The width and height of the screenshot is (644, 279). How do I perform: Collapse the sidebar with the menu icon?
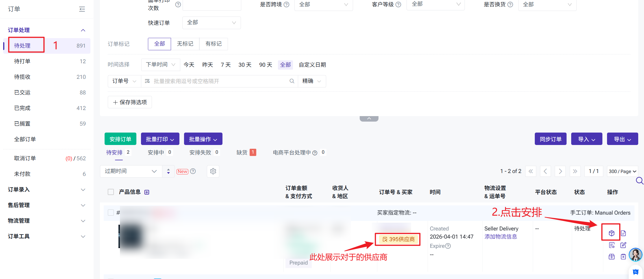(x=82, y=9)
